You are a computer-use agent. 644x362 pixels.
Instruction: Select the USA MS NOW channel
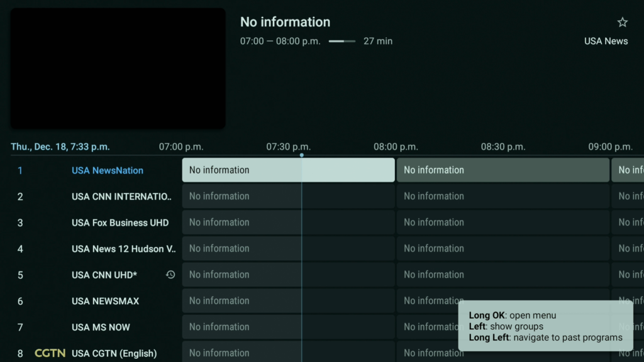pyautogui.click(x=101, y=327)
